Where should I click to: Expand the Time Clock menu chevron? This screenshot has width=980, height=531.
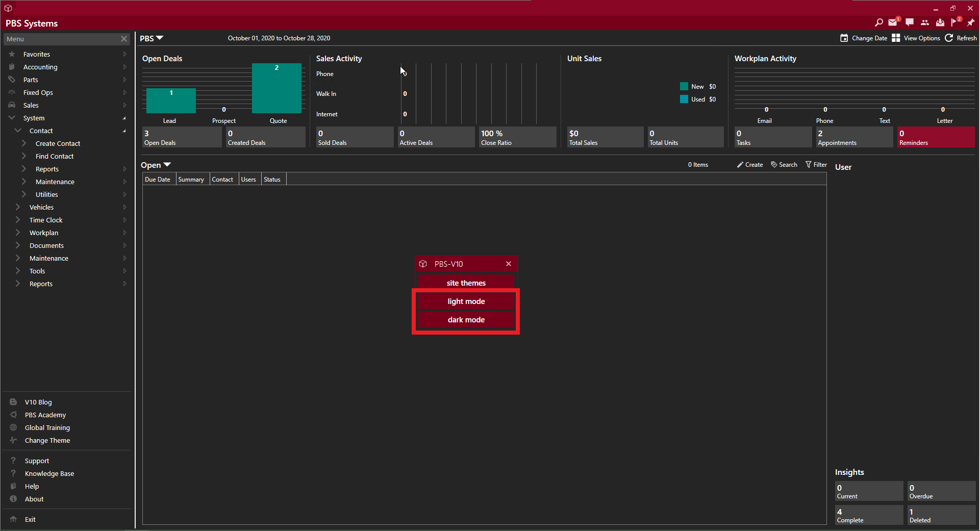18,220
